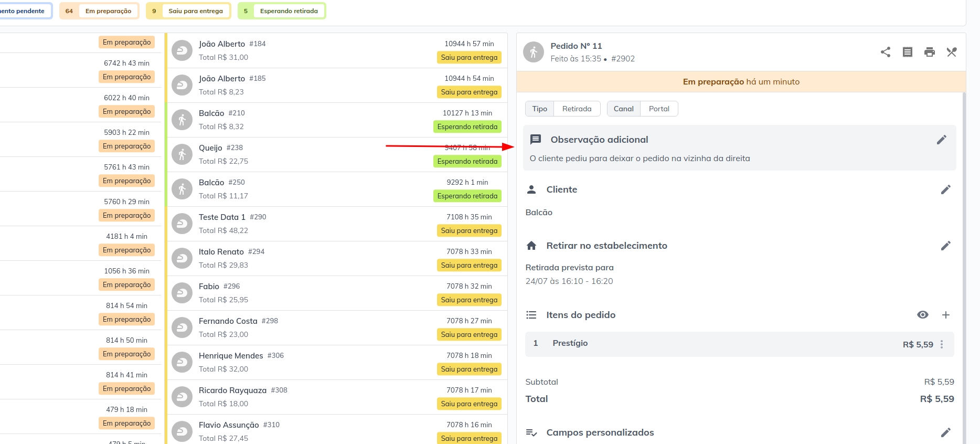Open order Henrique Mendes #306
The image size is (980, 444).
tap(337, 363)
